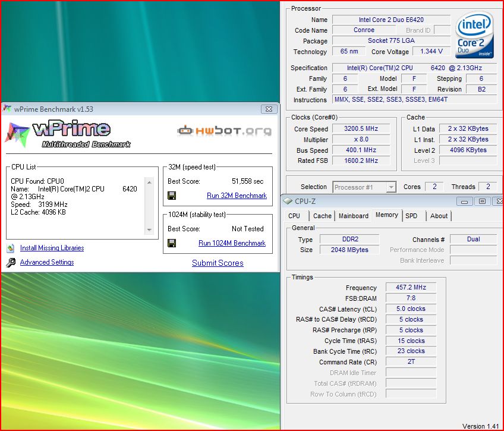Click the Advanced Settings wrench icon
The width and height of the screenshot is (504, 431).
click(11, 263)
